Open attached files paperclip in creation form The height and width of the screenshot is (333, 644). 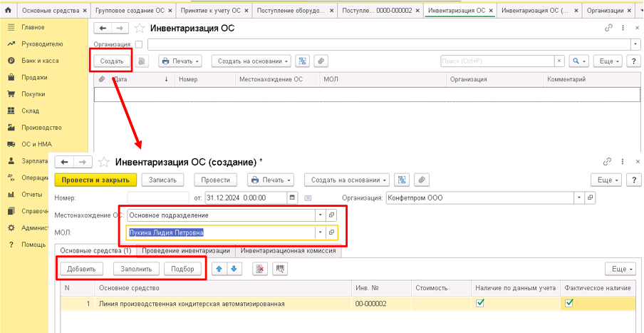[x=422, y=180]
